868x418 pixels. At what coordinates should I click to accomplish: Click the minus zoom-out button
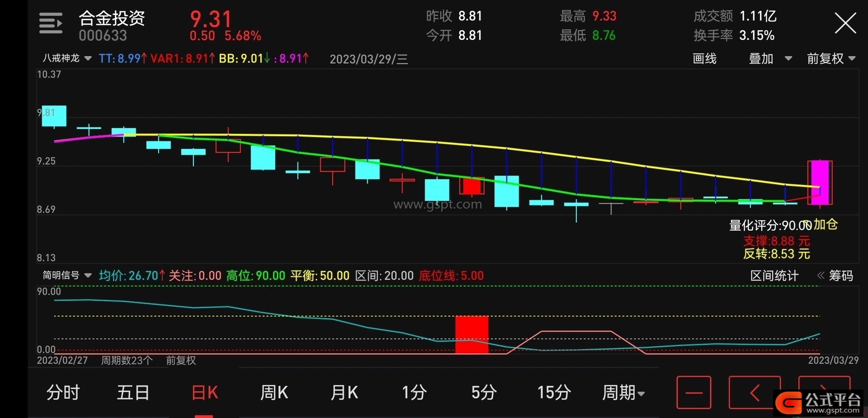coord(693,393)
